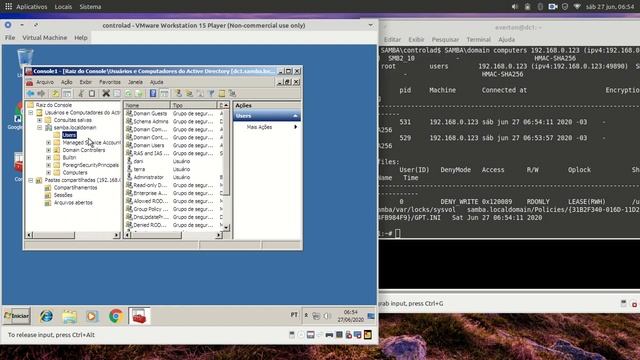Click the Ubuntu top bar sound icon
Image resolution: width=640 pixels, height=360 pixels.
coord(515,7)
